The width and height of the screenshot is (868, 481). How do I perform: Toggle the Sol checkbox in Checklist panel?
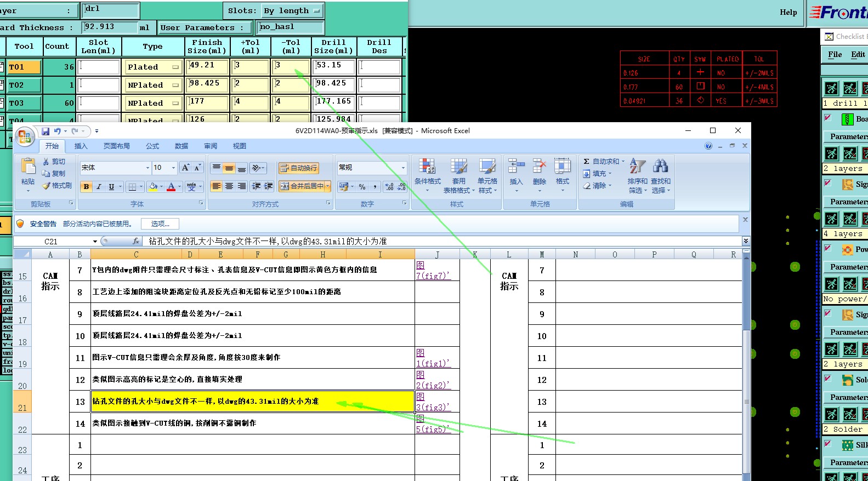(x=828, y=379)
